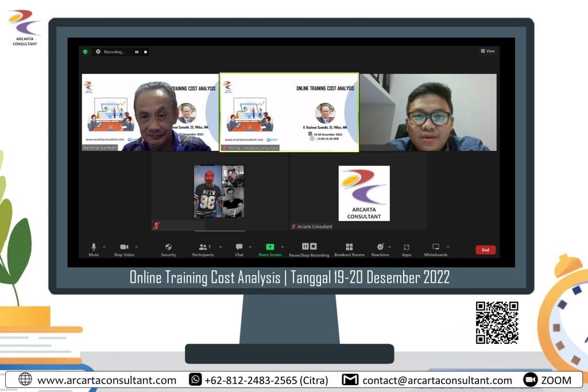Image resolution: width=588 pixels, height=392 pixels.
Task: Stop recording using top-left stop square
Action: 146,52
